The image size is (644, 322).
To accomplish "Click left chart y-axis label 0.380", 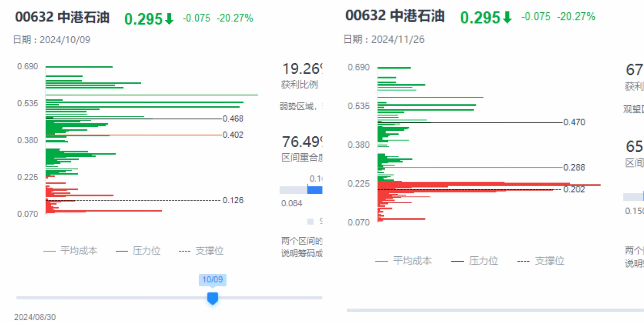I will pyautogui.click(x=27, y=140).
